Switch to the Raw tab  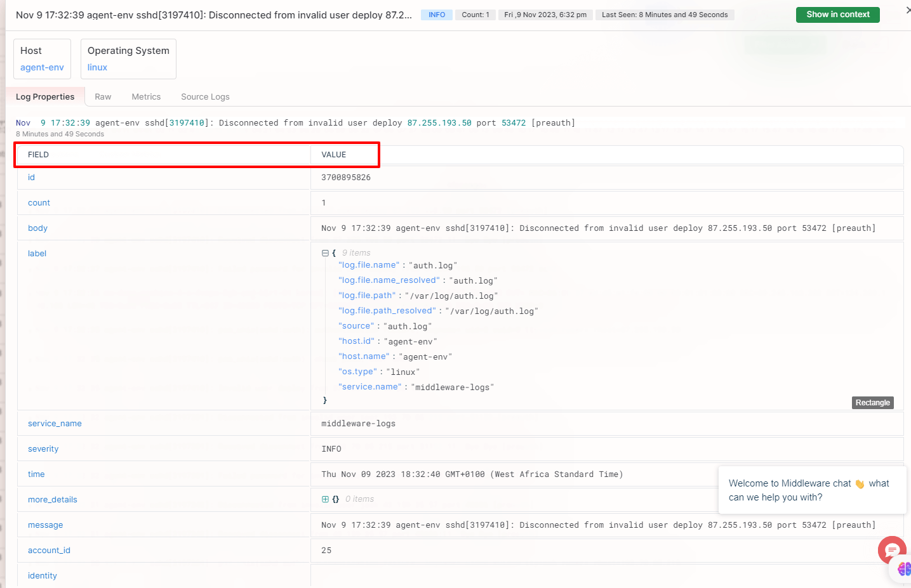(x=103, y=96)
